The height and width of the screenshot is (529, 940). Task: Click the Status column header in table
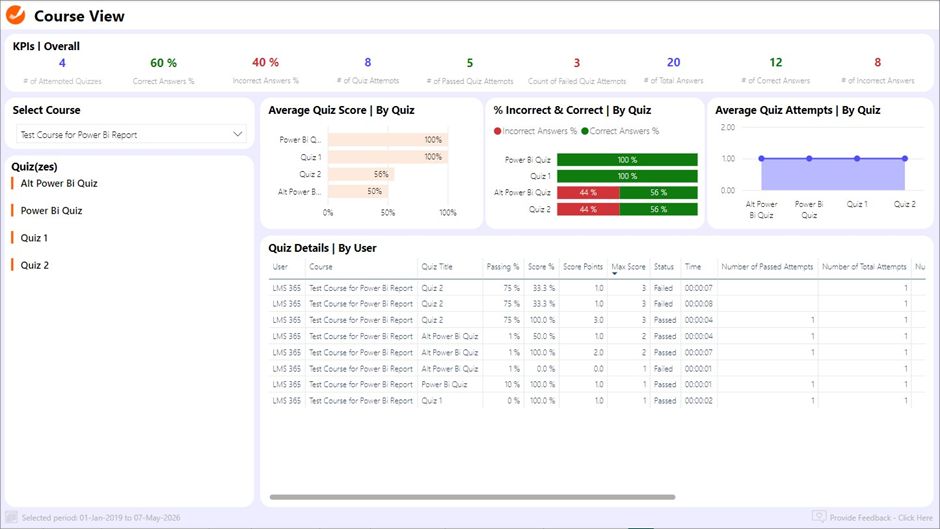click(x=663, y=267)
